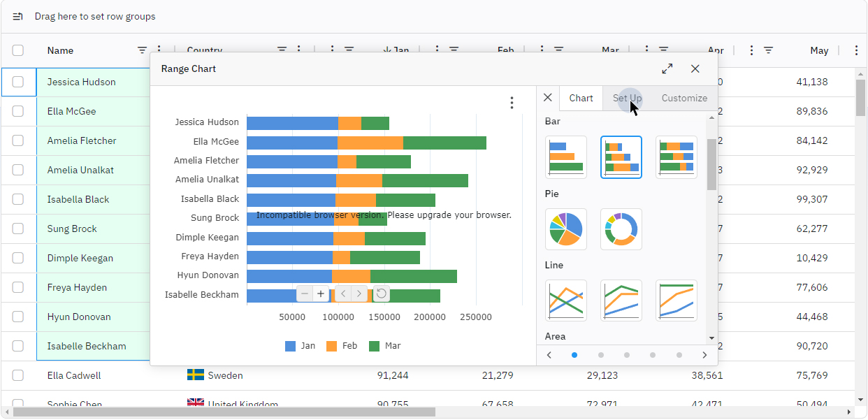Image resolution: width=868 pixels, height=420 pixels.
Task: Check the Ella Cadwell row checkbox
Action: pos(18,375)
